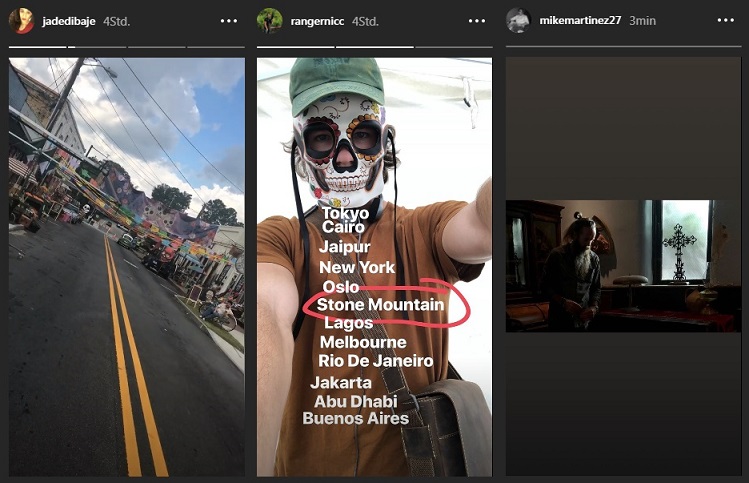The width and height of the screenshot is (749, 483).
Task: Open jadedibaje profile picture
Action: click(x=21, y=21)
